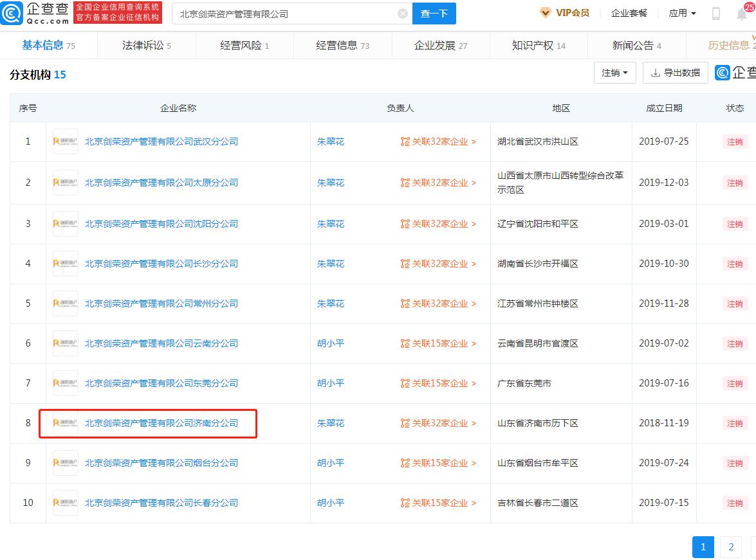Open 关联32家企业 in the 沈阳分公司 row
756x560 pixels.
[438, 224]
